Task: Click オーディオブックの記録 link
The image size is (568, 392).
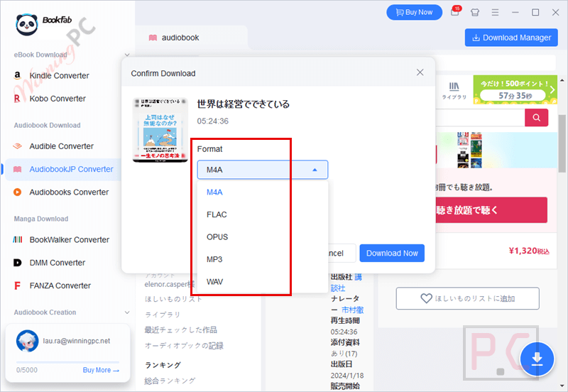Action: (x=184, y=346)
